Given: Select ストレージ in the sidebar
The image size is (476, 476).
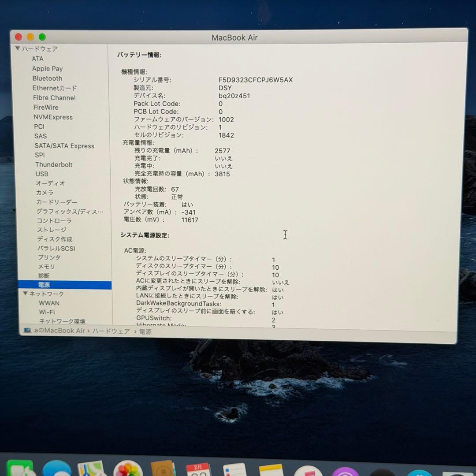Looking at the screenshot, I should pyautogui.click(x=52, y=230).
